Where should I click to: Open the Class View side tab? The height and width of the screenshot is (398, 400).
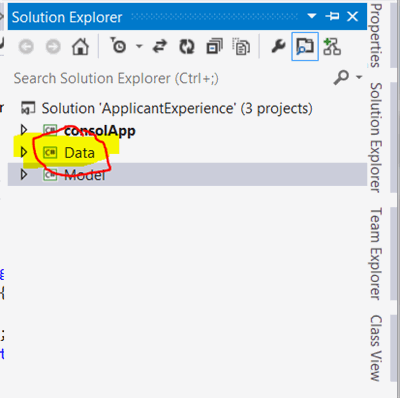pyautogui.click(x=376, y=348)
